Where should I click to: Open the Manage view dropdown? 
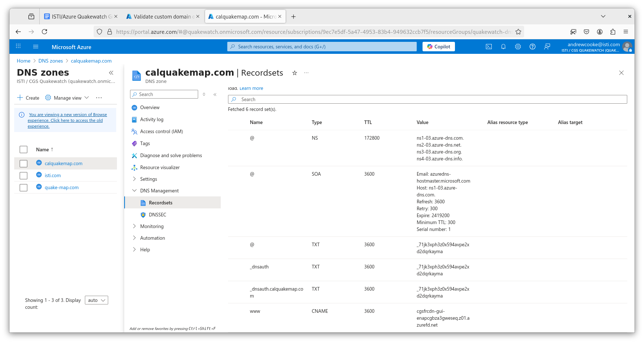click(67, 98)
